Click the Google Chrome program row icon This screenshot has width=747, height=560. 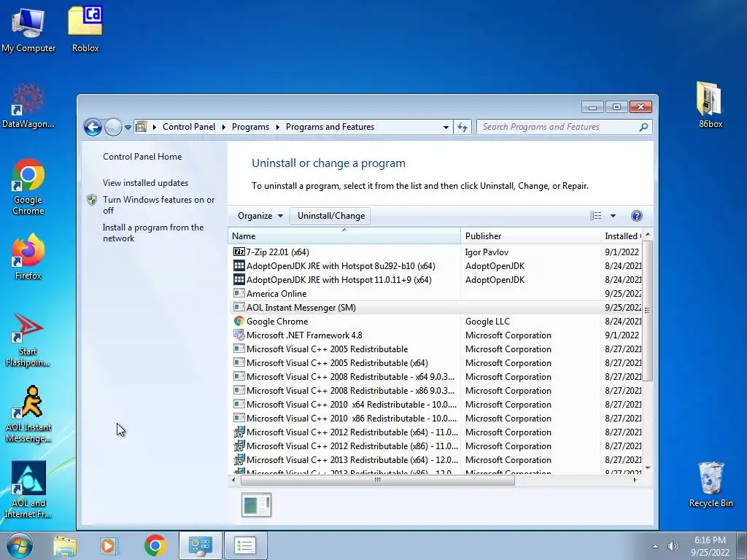tap(239, 322)
